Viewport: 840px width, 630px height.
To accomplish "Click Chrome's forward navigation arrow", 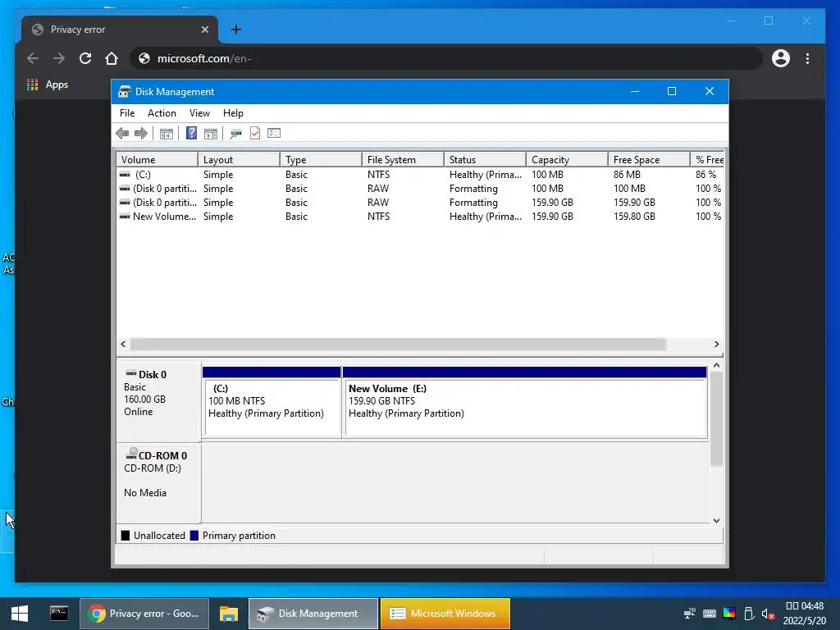I will 59,58.
